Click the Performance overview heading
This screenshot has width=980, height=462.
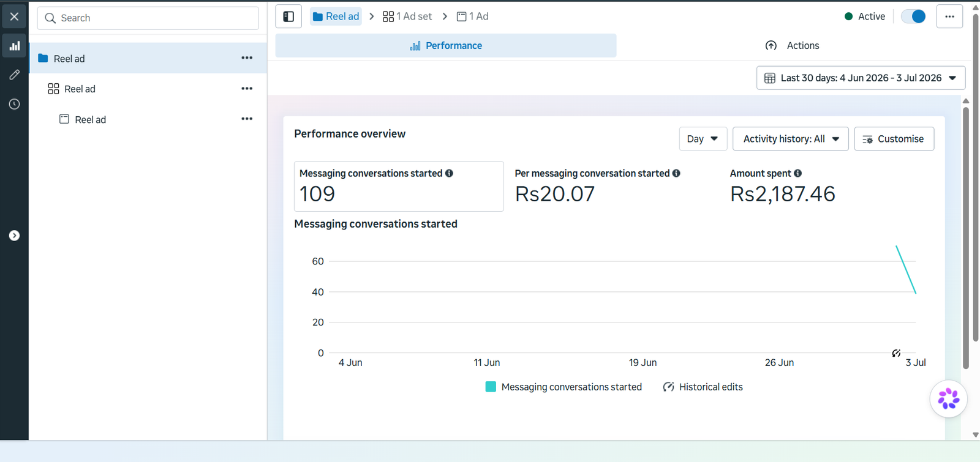point(350,134)
